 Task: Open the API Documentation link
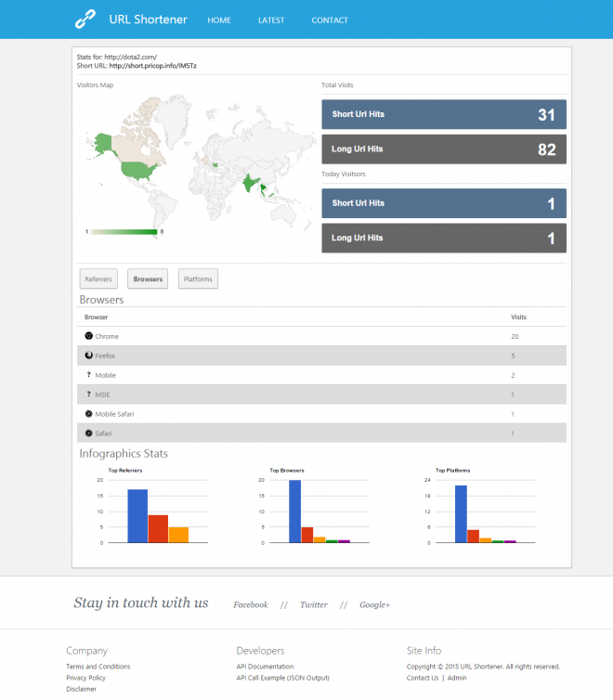coord(265,667)
